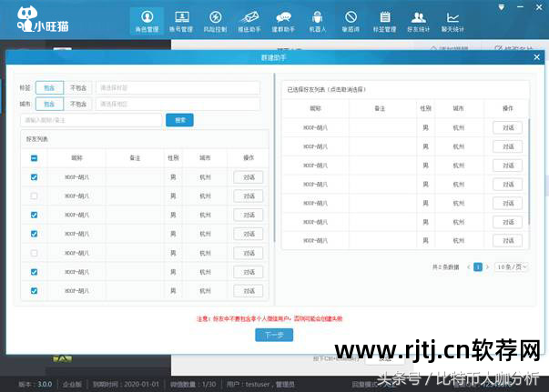This screenshot has width=549, height=392.
Task: Click the 小旺猫 cat logo
Action: pyautogui.click(x=43, y=20)
